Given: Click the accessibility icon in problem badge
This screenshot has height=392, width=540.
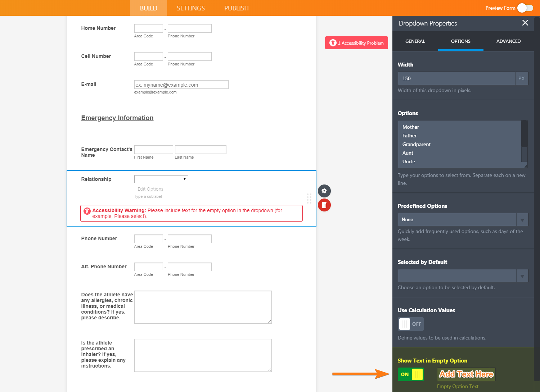Looking at the screenshot, I should tap(333, 43).
